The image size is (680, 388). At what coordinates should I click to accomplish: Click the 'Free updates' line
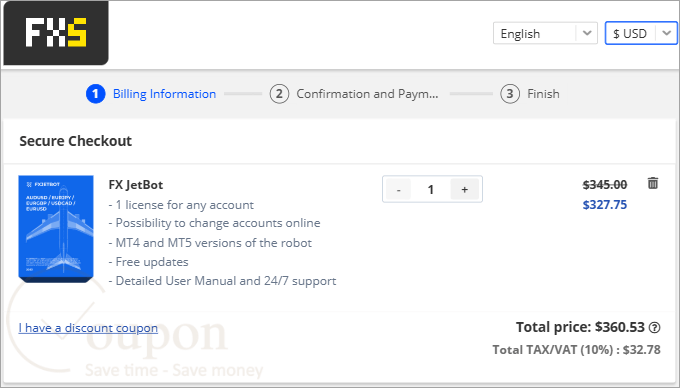(148, 262)
